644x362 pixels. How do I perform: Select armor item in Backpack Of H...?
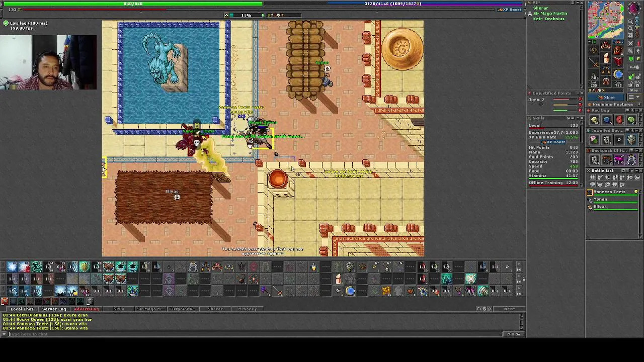coord(631,159)
